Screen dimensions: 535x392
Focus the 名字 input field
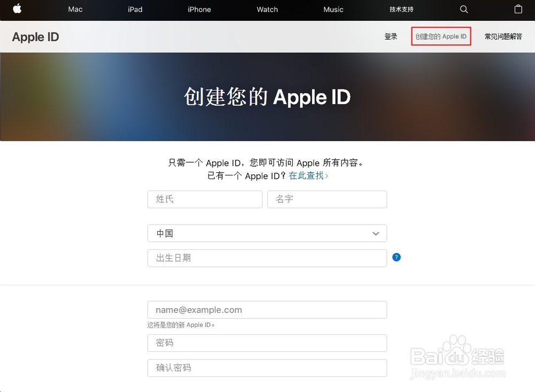tap(327, 199)
